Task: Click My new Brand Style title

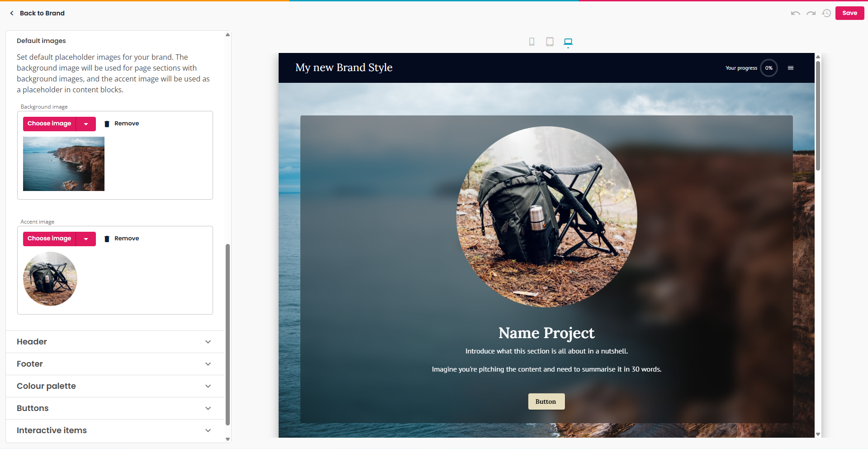Action: [x=344, y=67]
